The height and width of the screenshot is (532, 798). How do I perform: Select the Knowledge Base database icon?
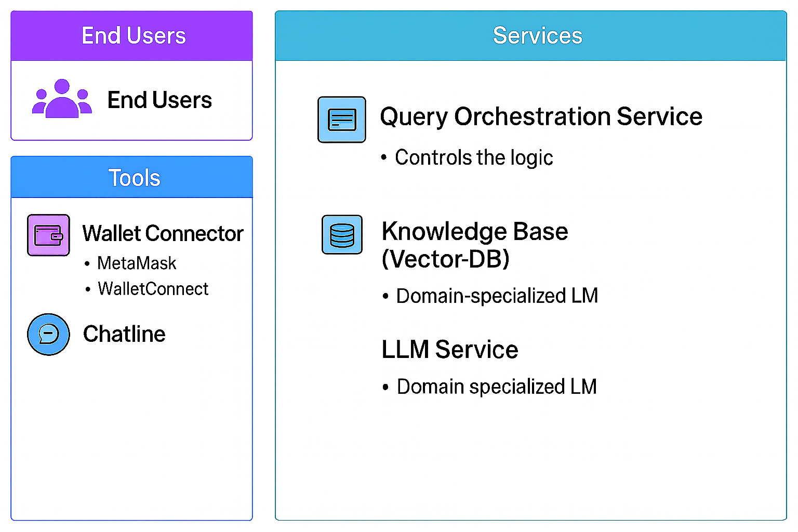tap(342, 235)
